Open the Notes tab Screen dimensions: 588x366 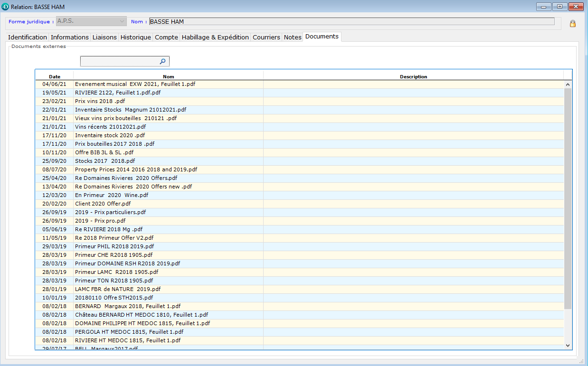click(293, 37)
